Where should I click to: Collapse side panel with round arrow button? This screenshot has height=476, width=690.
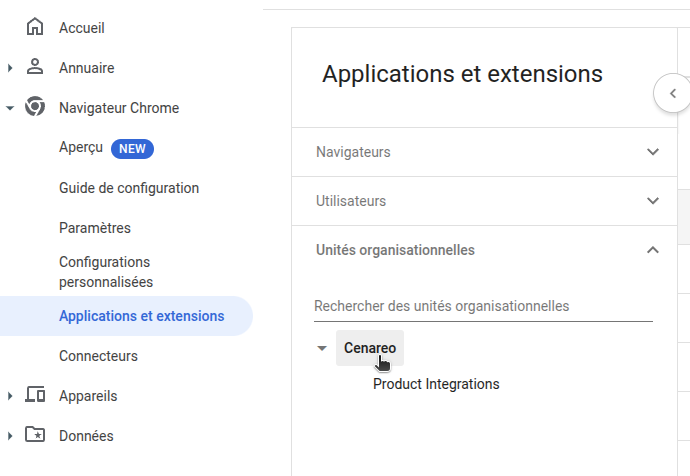pyautogui.click(x=672, y=93)
